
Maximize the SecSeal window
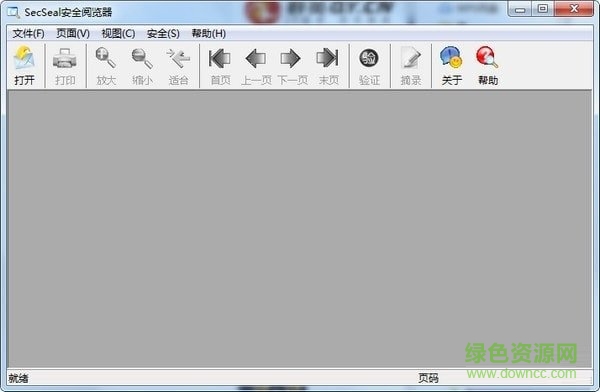pos(543,9)
